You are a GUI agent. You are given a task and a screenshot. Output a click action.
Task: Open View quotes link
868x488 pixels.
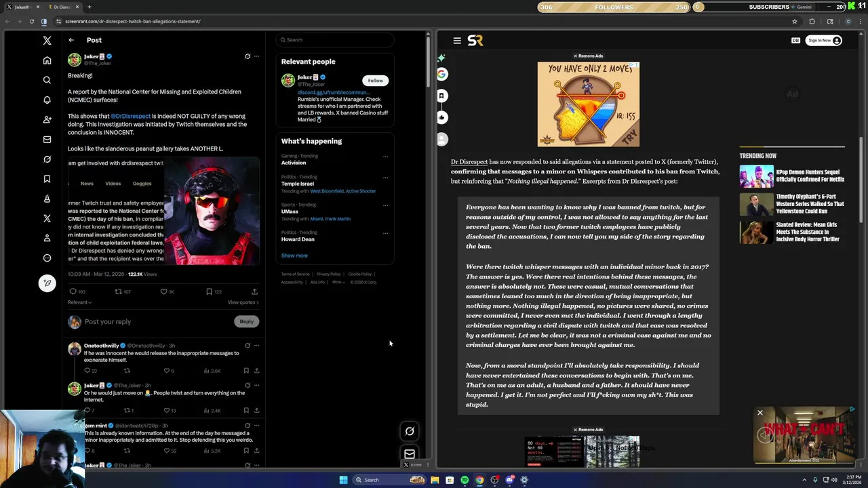pyautogui.click(x=243, y=302)
